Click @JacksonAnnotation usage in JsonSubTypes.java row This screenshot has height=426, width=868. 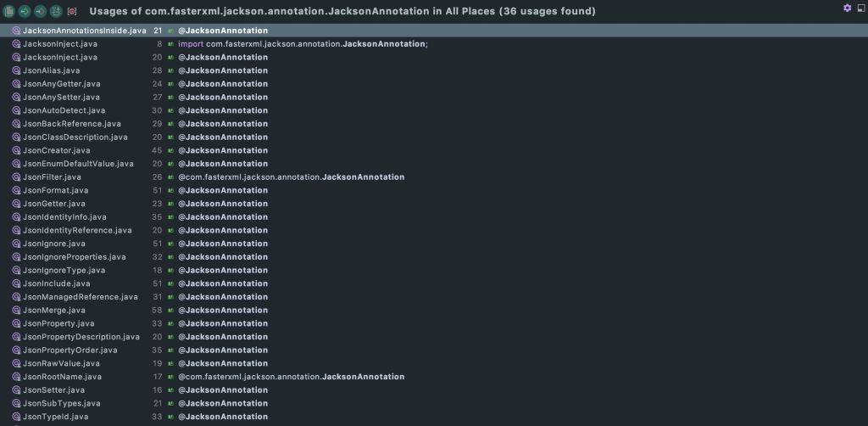[x=223, y=403]
